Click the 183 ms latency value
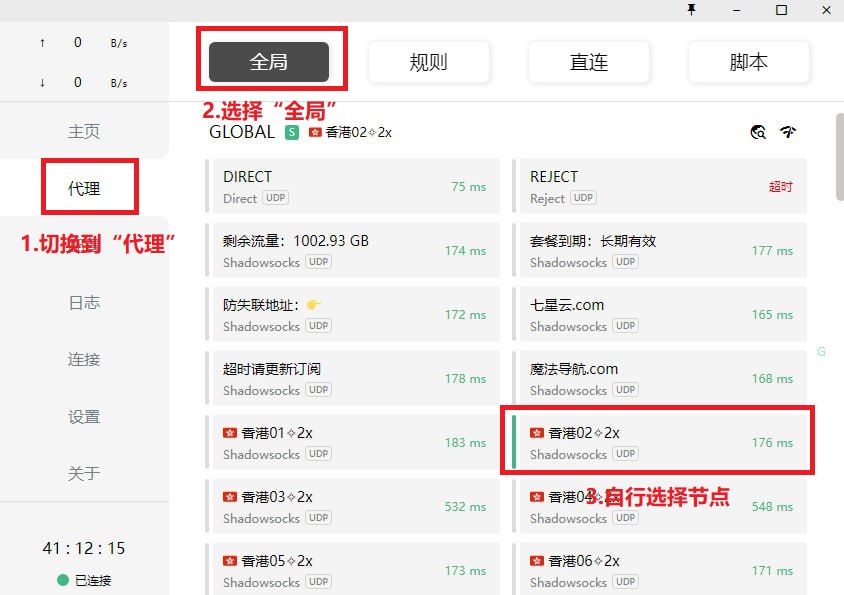 (466, 443)
